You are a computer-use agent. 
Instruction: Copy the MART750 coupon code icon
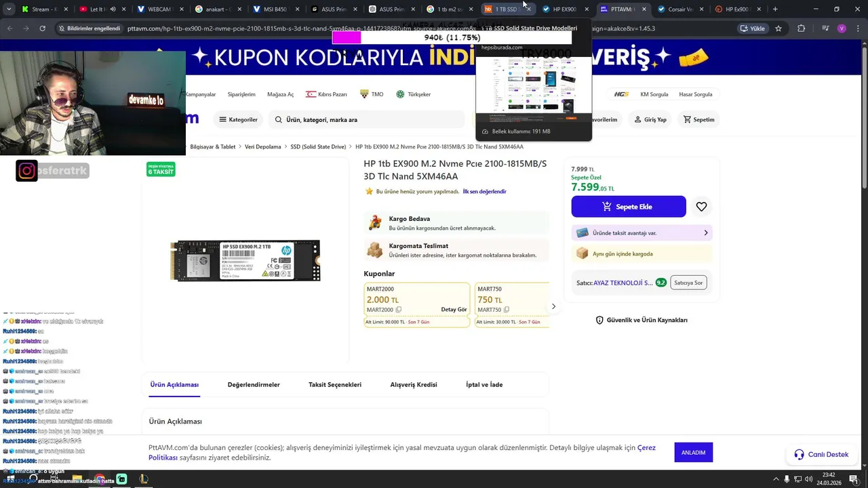[x=507, y=310]
